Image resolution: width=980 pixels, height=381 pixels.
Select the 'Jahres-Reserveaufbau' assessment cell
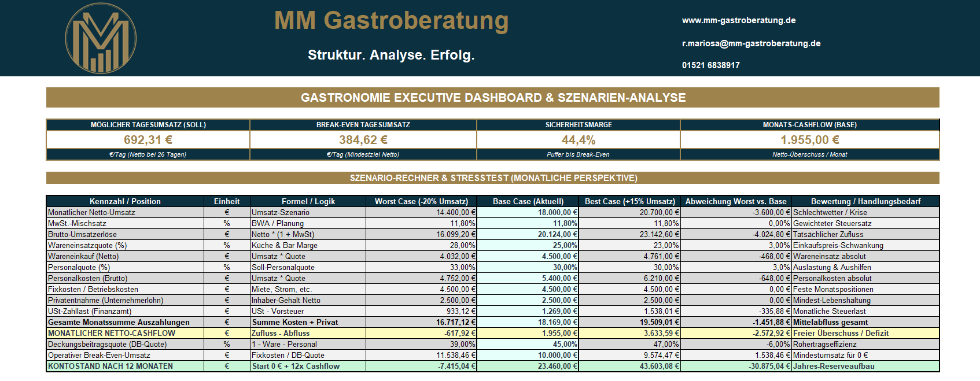click(x=865, y=367)
